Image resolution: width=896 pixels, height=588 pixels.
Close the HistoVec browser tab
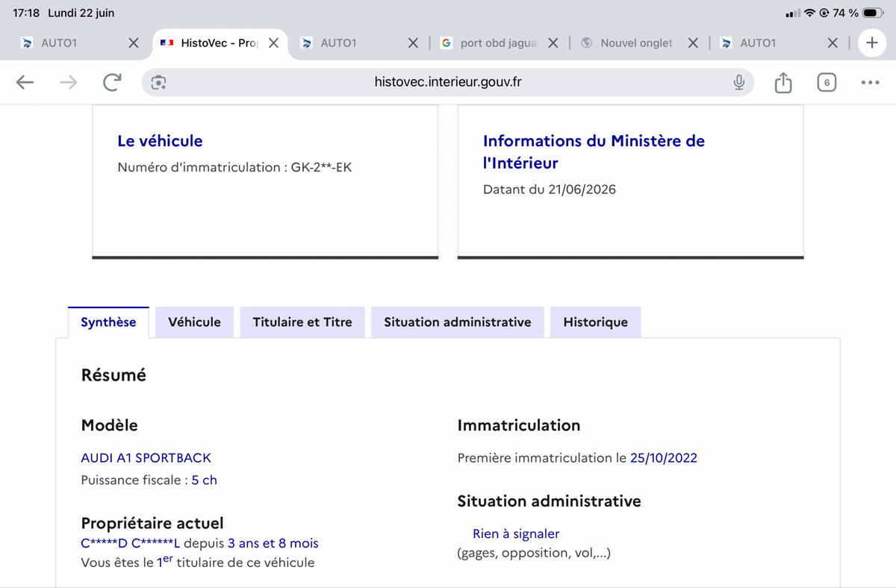click(x=273, y=43)
